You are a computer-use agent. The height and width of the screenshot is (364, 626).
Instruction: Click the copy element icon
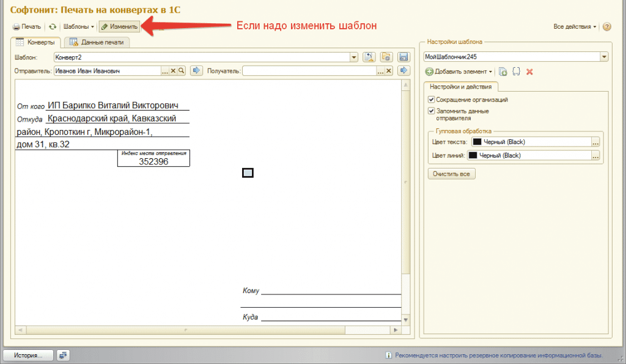click(503, 72)
